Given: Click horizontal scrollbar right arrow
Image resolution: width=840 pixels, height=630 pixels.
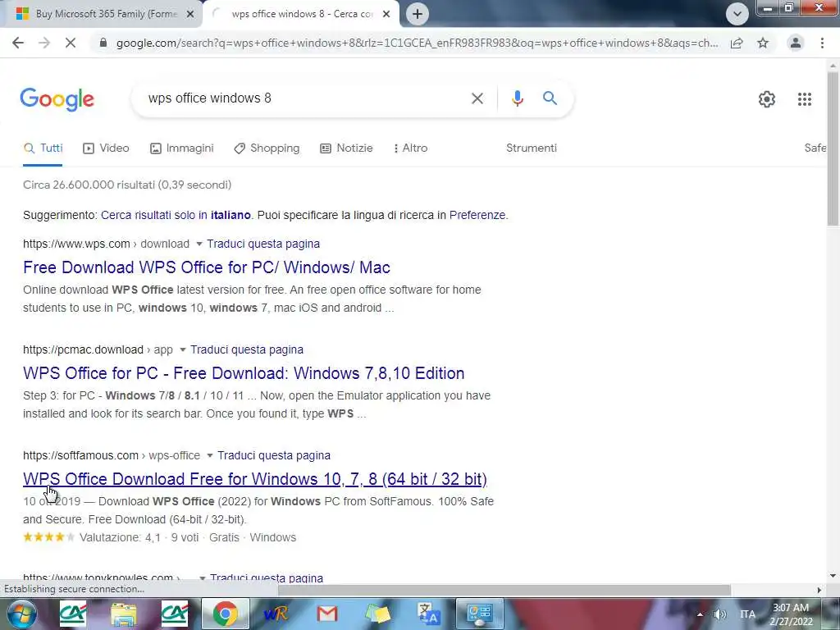Looking at the screenshot, I should [x=819, y=590].
